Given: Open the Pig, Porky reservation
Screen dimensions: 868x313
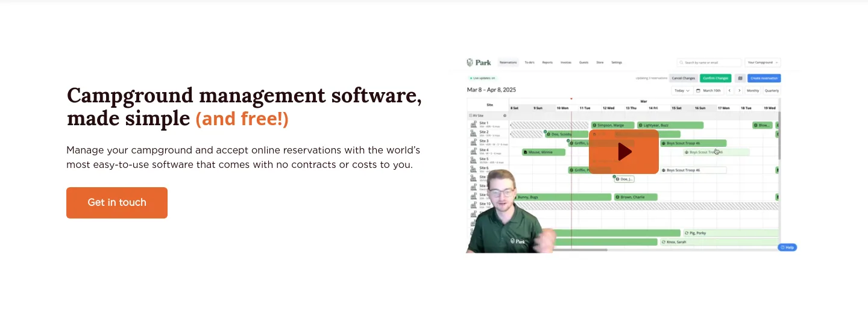Looking at the screenshot, I should [x=731, y=233].
